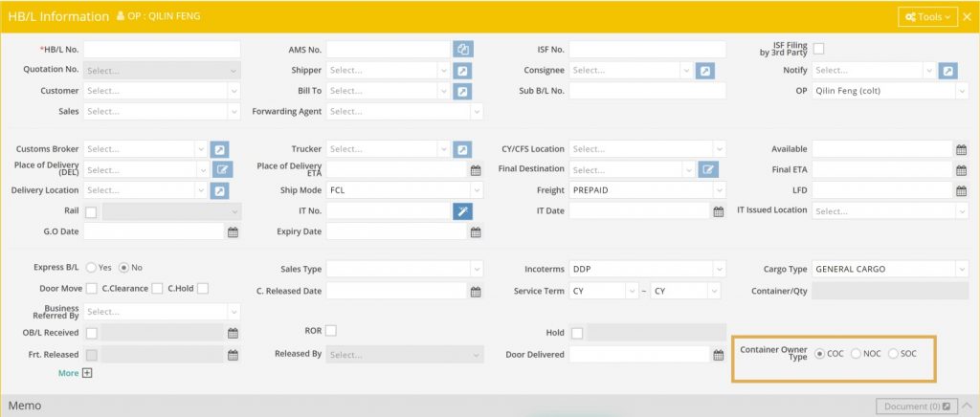Open the Door Delivered calendar icon

click(718, 355)
